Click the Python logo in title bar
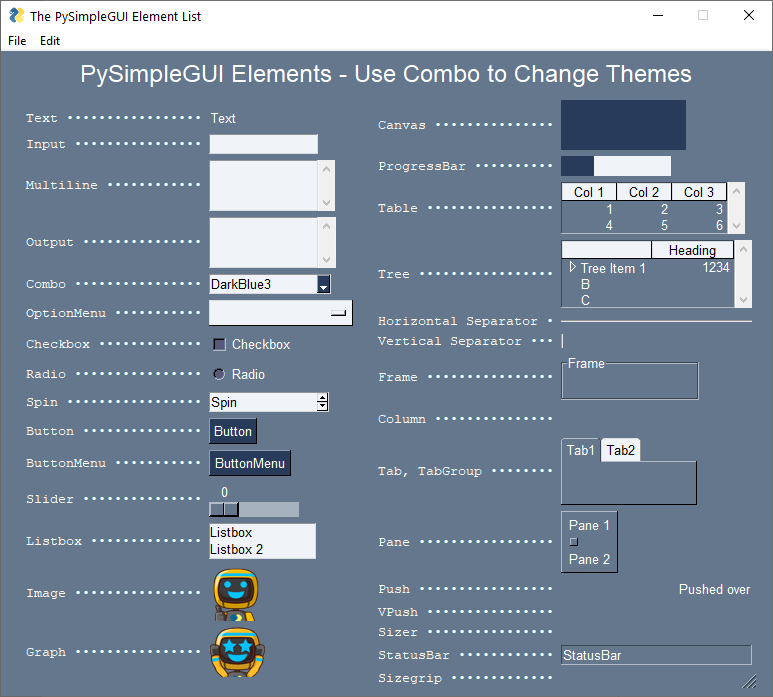773x697 pixels. tap(16, 15)
